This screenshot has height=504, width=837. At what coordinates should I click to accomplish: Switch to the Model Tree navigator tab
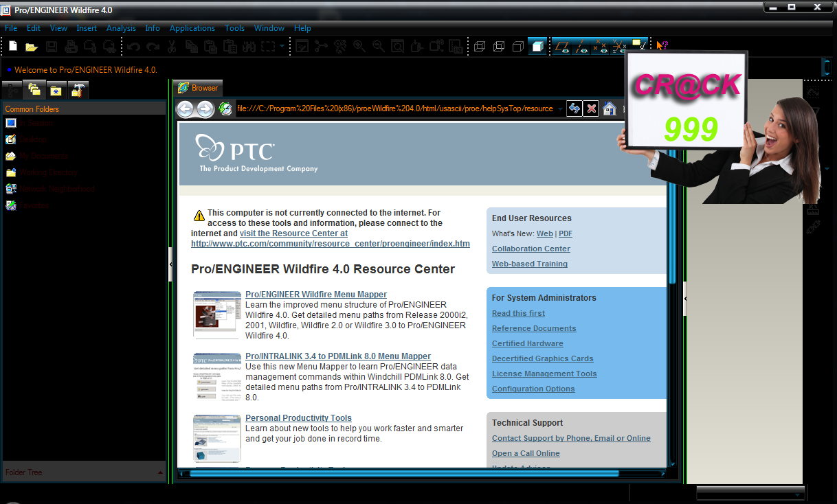[12, 90]
